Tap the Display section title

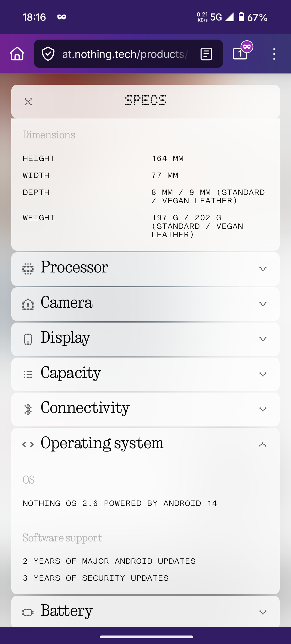tap(65, 338)
